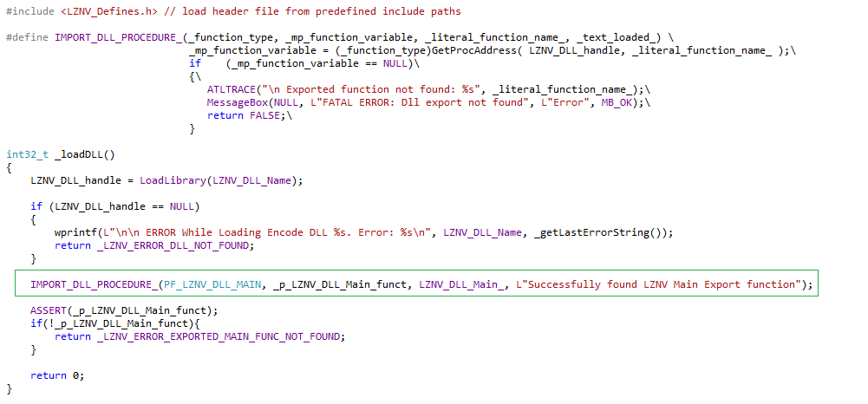
Task: Click the 'if' keyword before (_mp_function_variable == NULL)
Action: point(195,63)
